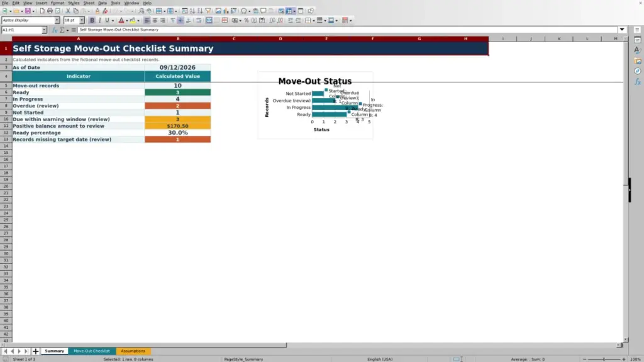This screenshot has height=362, width=644.
Task: Toggle align right for the cell
Action: coord(163,21)
